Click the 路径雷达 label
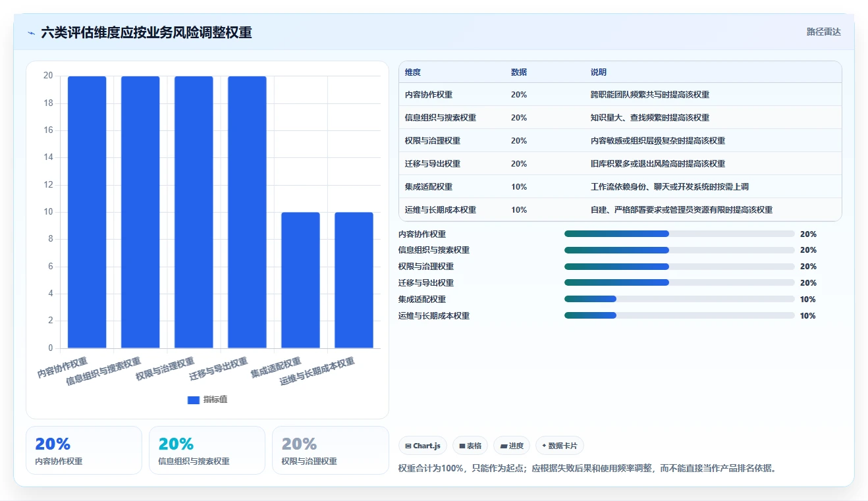The width and height of the screenshot is (868, 501). click(x=823, y=32)
